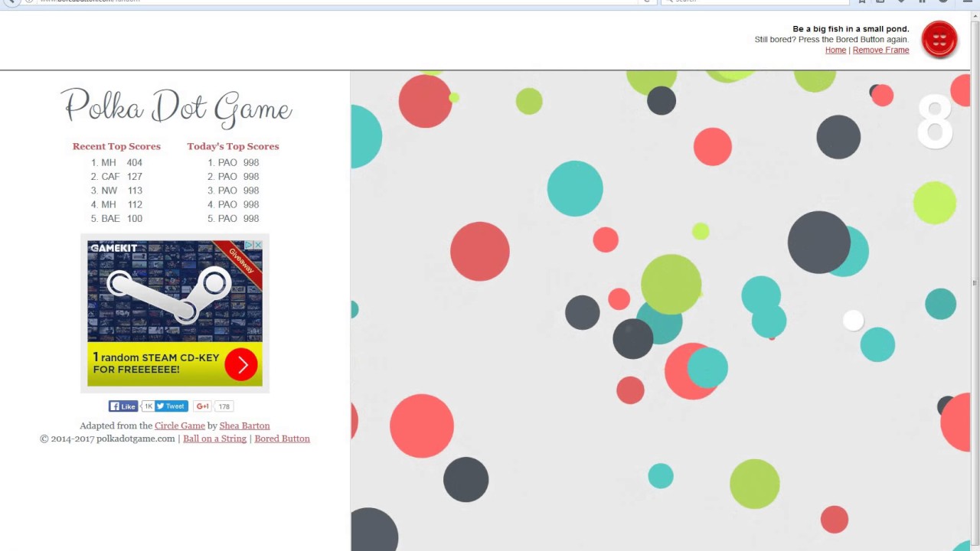This screenshot has height=551, width=980.
Task: Click 'Be a big fish' tagline
Action: pyautogui.click(x=851, y=29)
